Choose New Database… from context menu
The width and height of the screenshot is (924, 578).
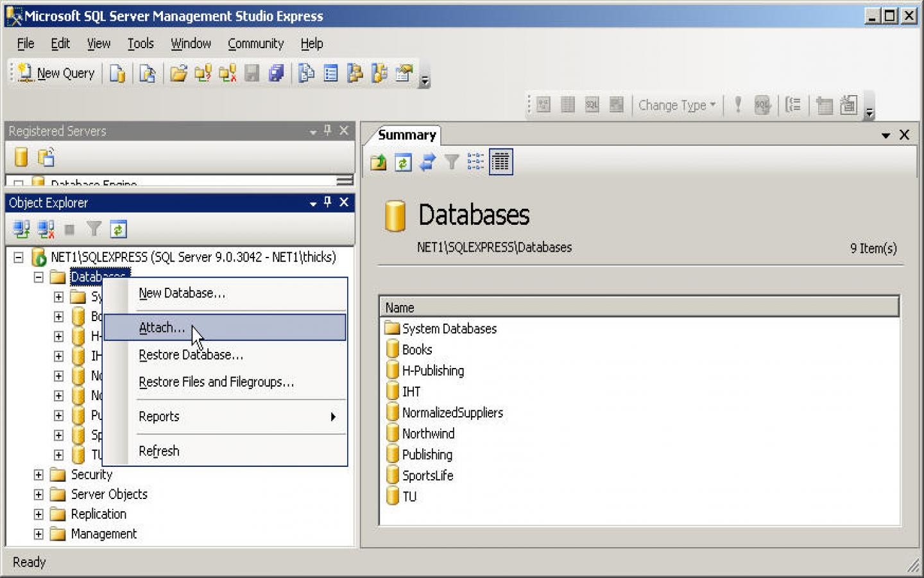[x=225, y=293]
